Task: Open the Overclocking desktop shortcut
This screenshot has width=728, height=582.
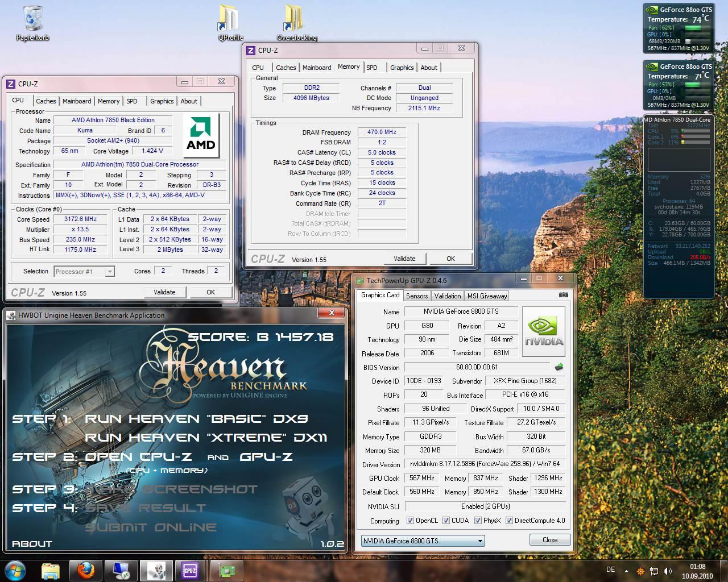Action: click(296, 23)
